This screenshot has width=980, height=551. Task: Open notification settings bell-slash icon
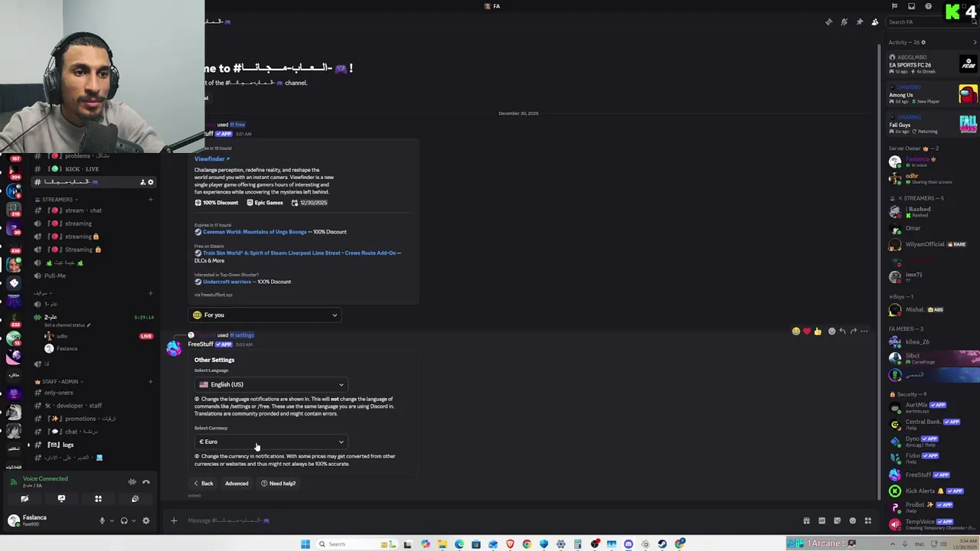pos(844,22)
